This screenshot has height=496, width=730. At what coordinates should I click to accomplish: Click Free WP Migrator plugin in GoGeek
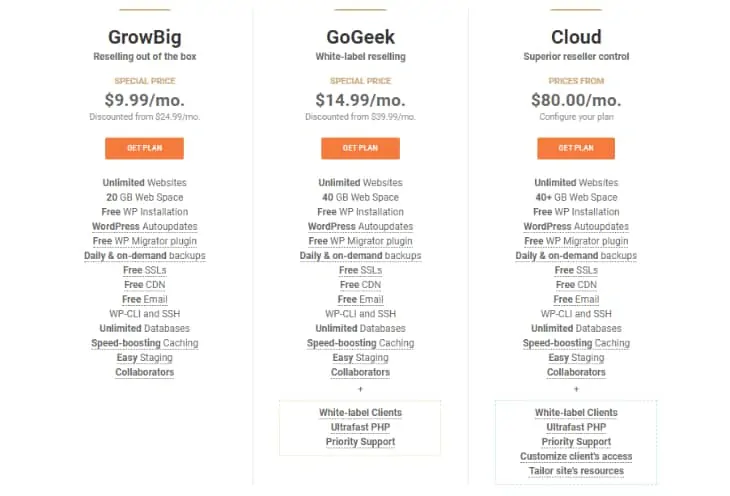(360, 241)
